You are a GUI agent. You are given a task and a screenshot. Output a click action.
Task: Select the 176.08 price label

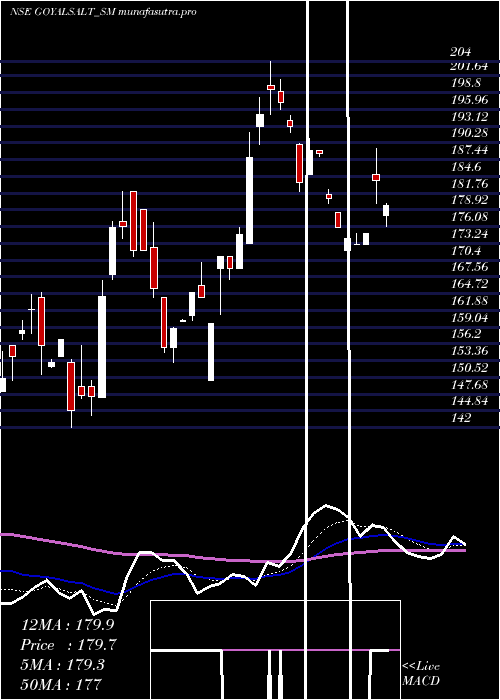469,217
